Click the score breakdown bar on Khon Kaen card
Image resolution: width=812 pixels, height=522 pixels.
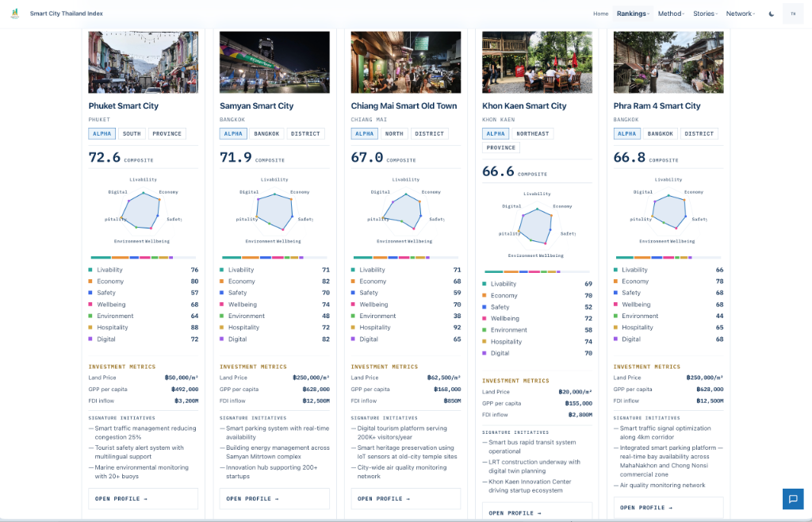coord(537,271)
